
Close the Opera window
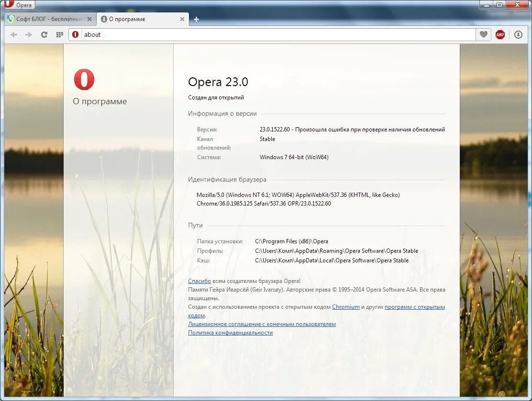(x=518, y=5)
